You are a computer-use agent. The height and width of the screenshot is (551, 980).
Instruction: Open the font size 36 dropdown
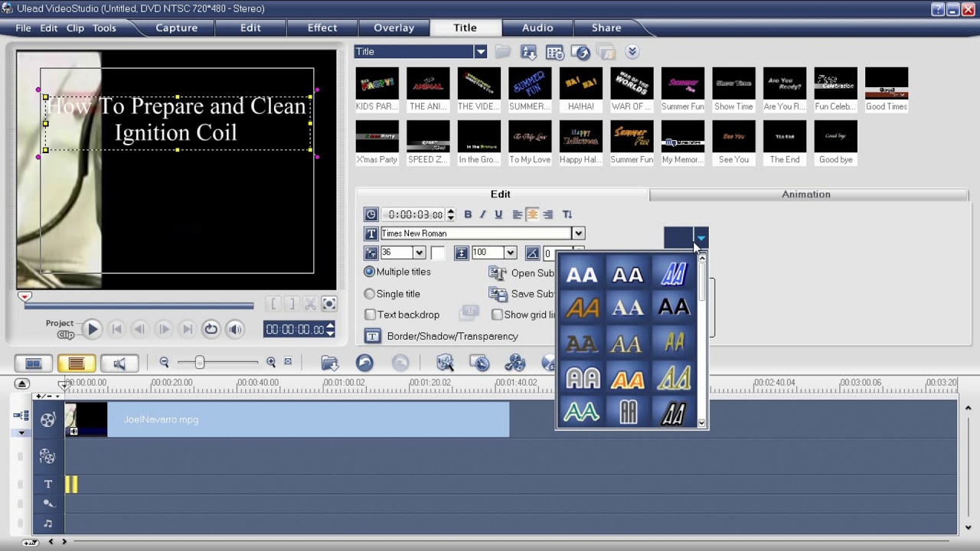coord(419,253)
